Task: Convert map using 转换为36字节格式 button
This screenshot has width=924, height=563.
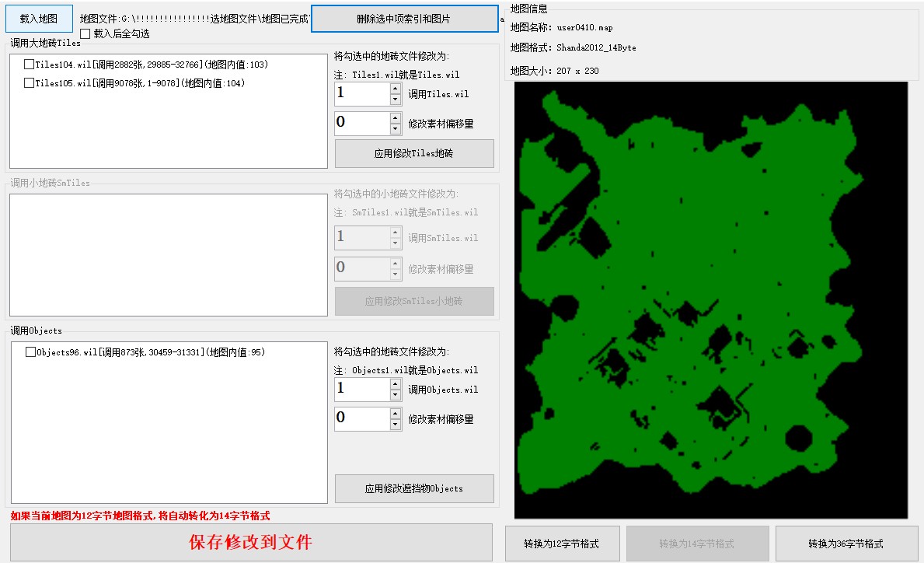Action: click(846, 544)
